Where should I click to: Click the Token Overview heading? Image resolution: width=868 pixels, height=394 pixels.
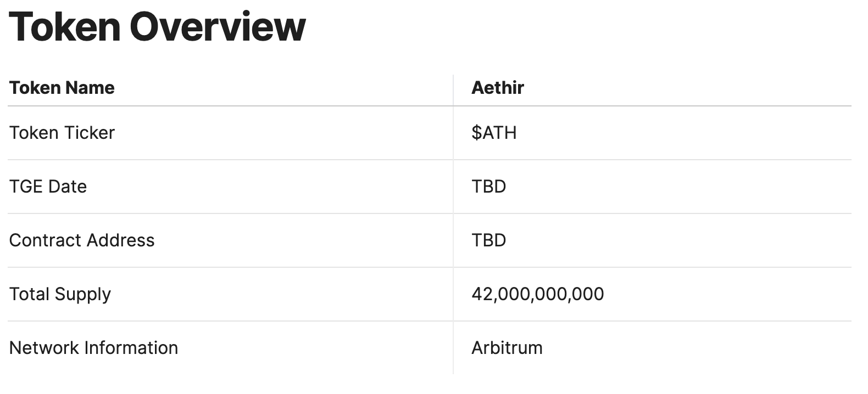pos(157,26)
